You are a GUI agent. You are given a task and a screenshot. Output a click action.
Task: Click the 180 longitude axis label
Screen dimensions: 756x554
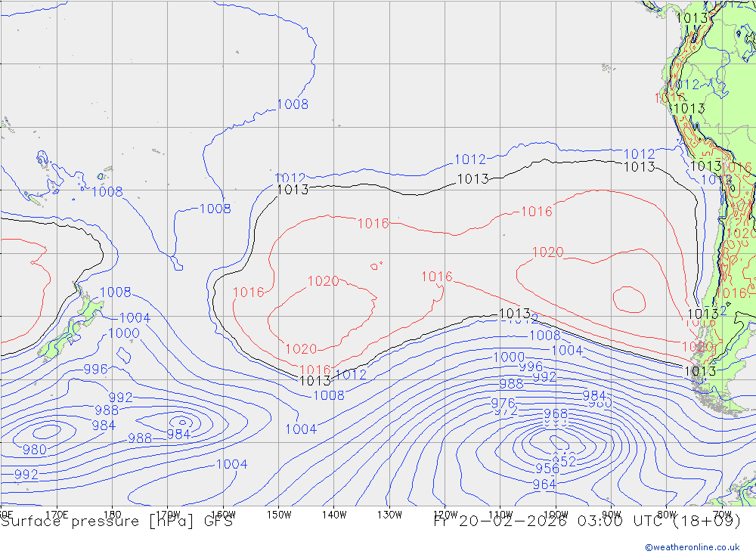coord(113,515)
